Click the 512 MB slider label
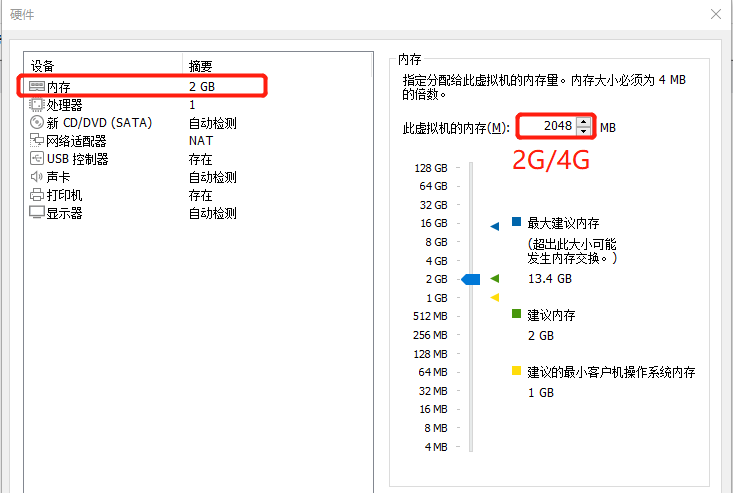Image resolution: width=733 pixels, height=493 pixels. point(430,316)
